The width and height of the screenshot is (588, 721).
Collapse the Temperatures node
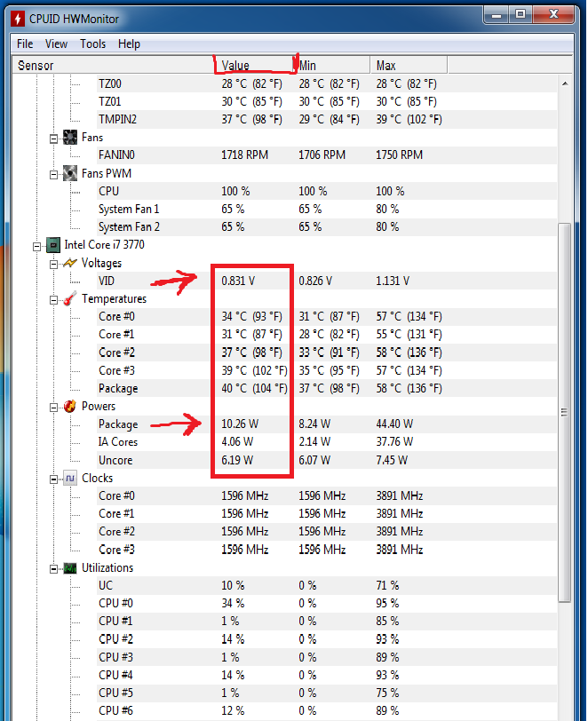(x=54, y=300)
